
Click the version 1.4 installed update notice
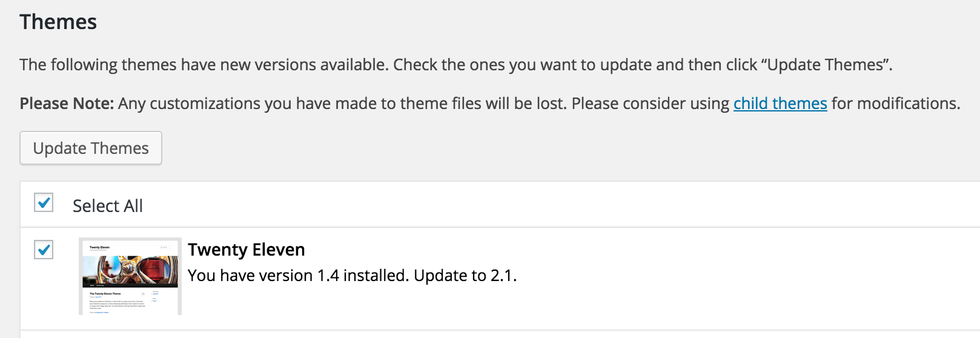[x=352, y=276]
